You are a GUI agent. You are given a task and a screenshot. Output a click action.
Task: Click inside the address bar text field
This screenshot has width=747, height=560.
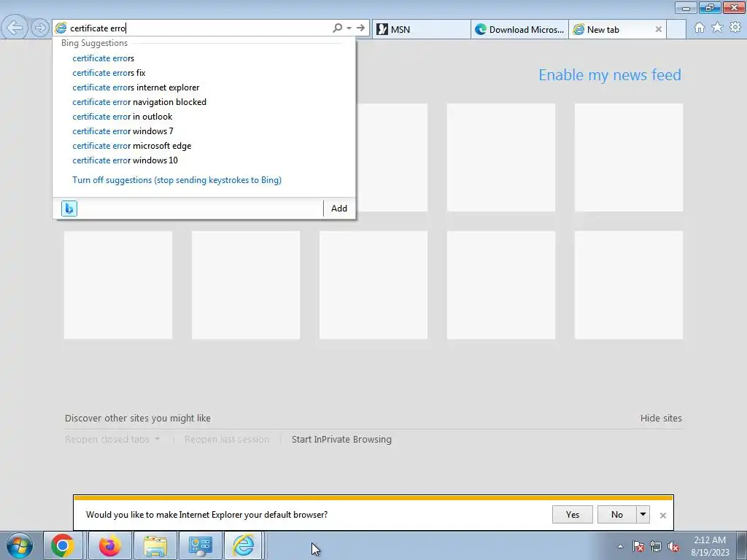[x=200, y=28]
